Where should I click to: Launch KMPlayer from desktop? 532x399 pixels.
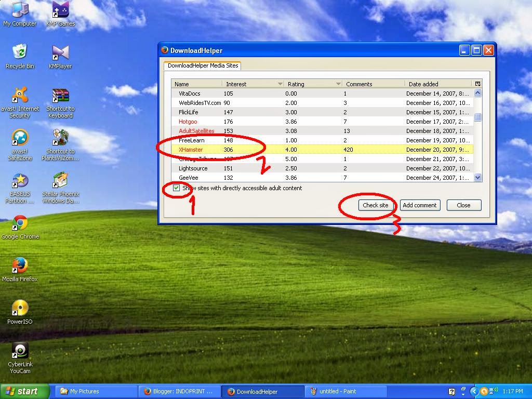click(x=60, y=57)
